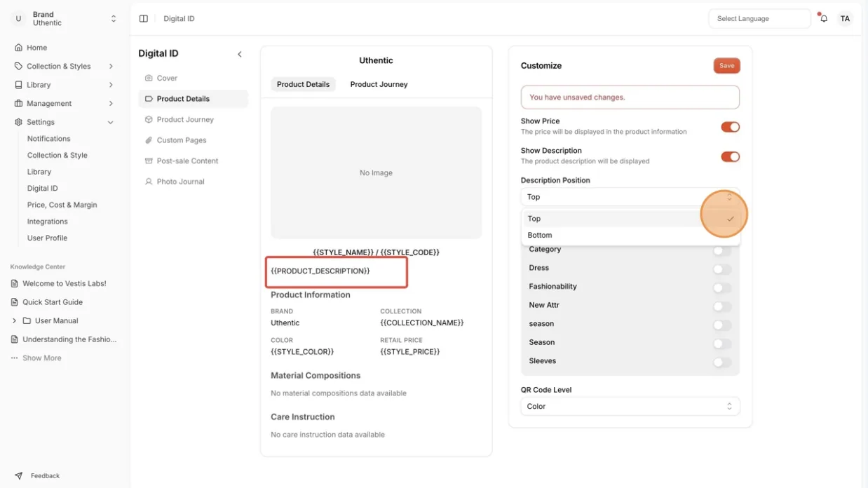Toggle sidebar panel icon near Digital ID breadcrumb
This screenshot has width=868, height=488.
pyautogui.click(x=144, y=19)
